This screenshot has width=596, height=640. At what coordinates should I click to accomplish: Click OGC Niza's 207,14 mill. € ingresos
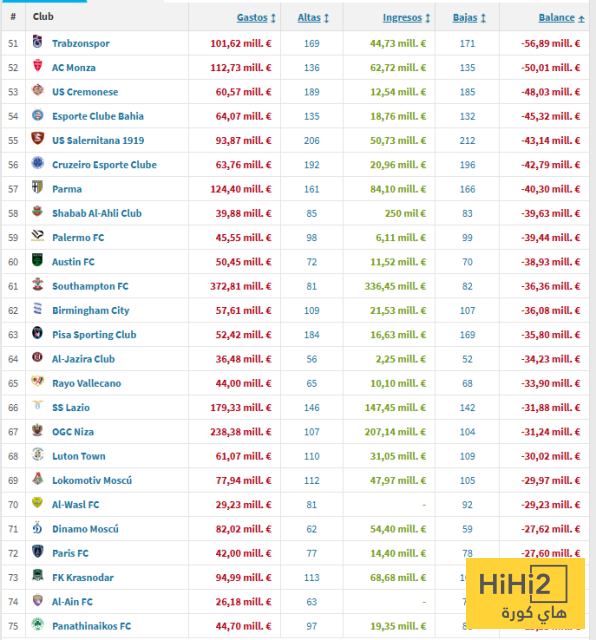(x=395, y=432)
